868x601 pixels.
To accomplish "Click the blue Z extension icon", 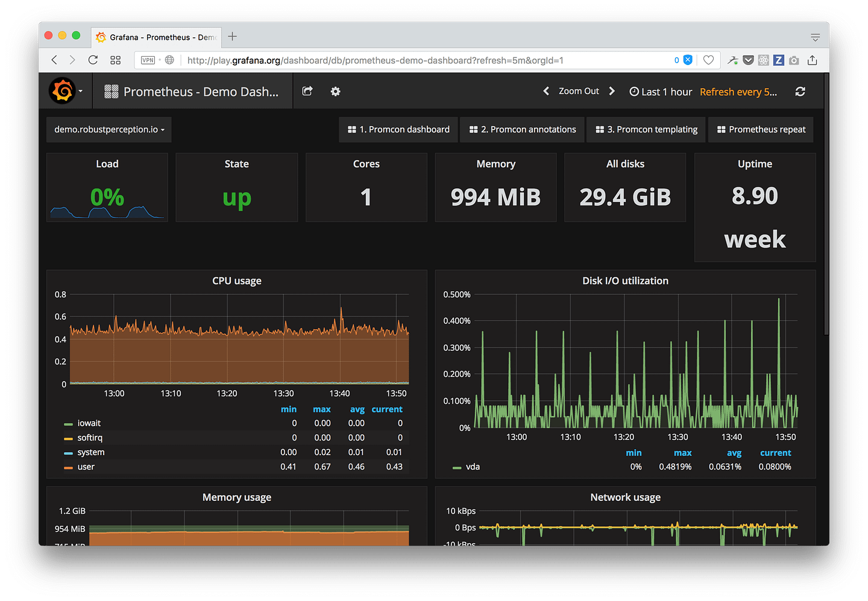I will [779, 60].
